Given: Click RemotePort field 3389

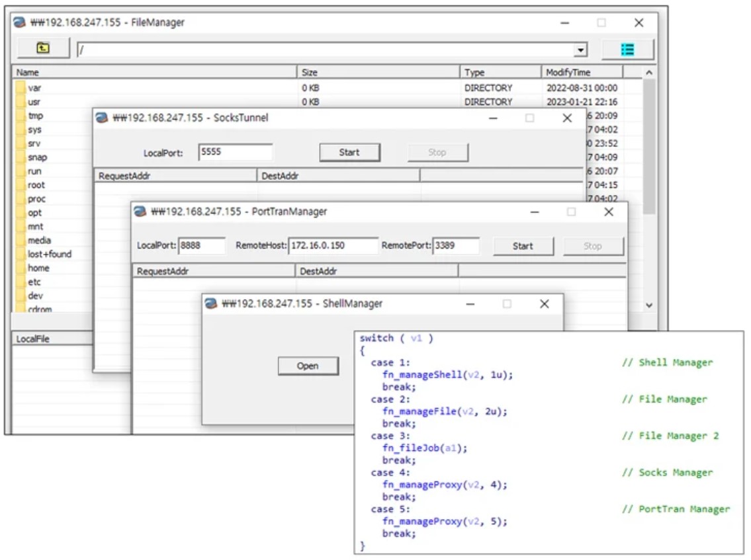Looking at the screenshot, I should (x=456, y=245).
